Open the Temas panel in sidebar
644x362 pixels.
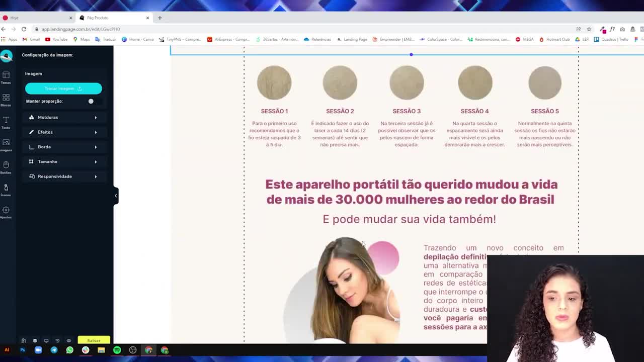(x=6, y=77)
